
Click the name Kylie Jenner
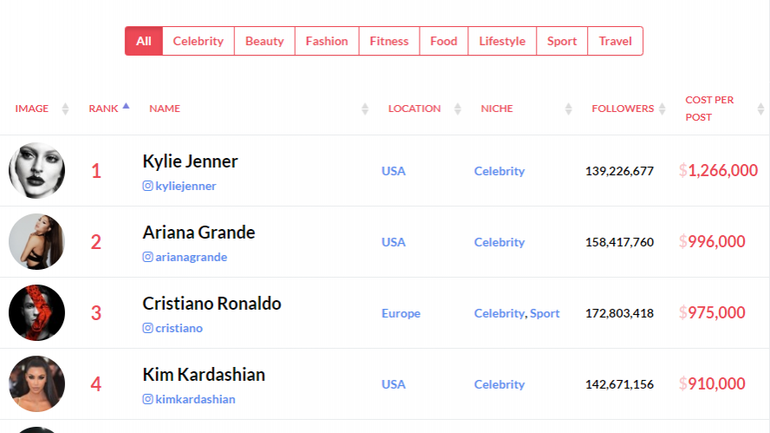(190, 162)
